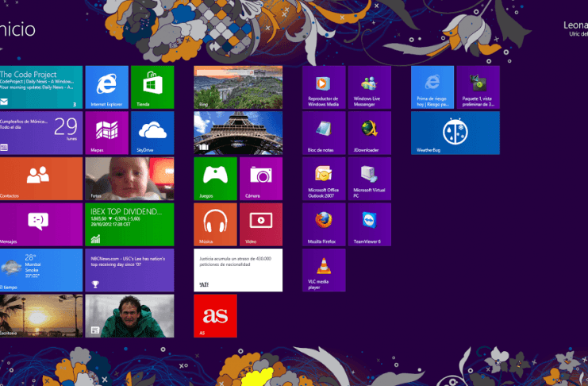Image resolution: width=588 pixels, height=386 pixels.
Task: Launch Windows Live Messenger
Action: coord(370,87)
